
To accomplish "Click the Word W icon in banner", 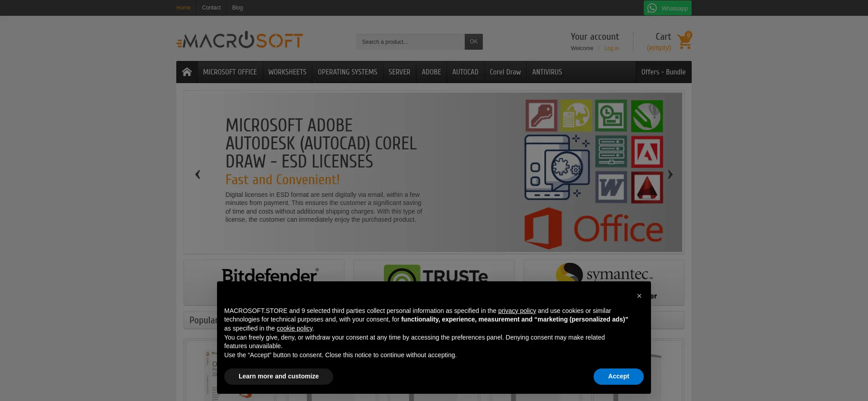I will (611, 187).
